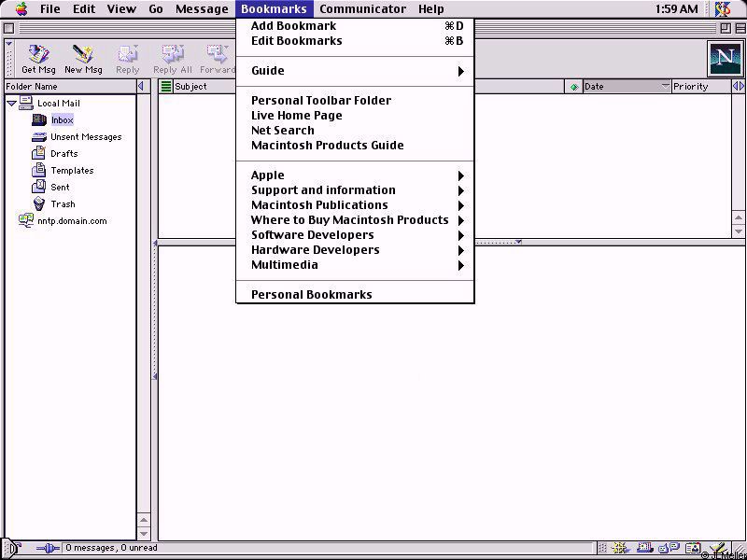
Task: Click the message list scrollbar down arrow
Action: coord(740,231)
